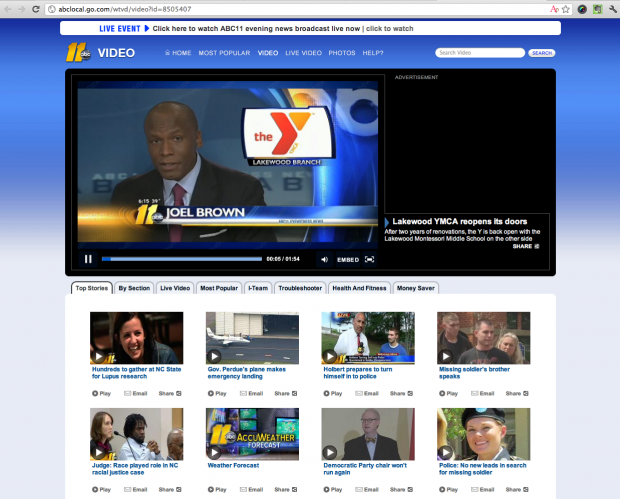Image resolution: width=620 pixels, height=499 pixels.
Task: Pause the playing video
Action: [88, 259]
